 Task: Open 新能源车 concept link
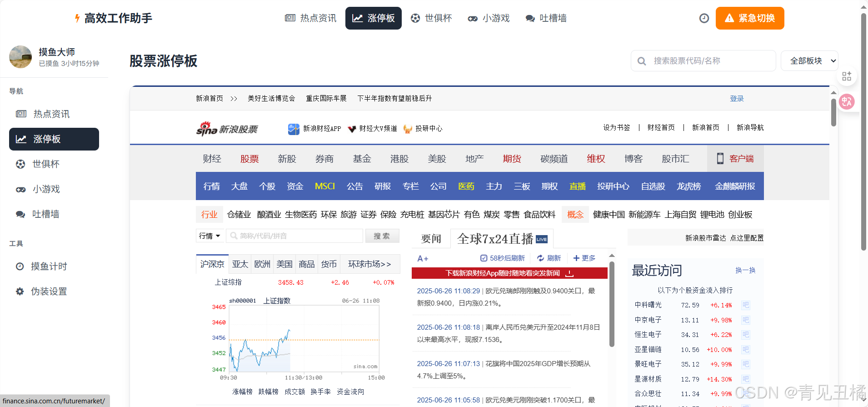(x=644, y=215)
